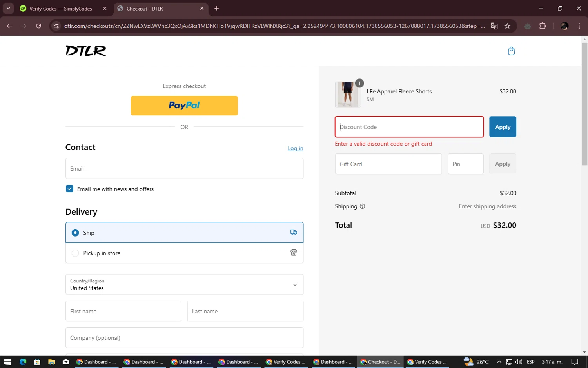Click the shipping info question mark icon
The width and height of the screenshot is (588, 368).
362,206
